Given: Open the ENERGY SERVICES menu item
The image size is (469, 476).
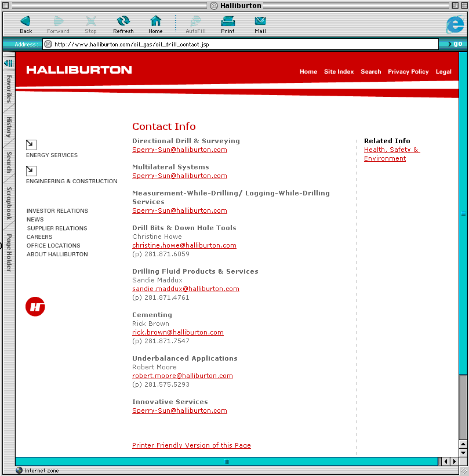Looking at the screenshot, I should (x=52, y=155).
